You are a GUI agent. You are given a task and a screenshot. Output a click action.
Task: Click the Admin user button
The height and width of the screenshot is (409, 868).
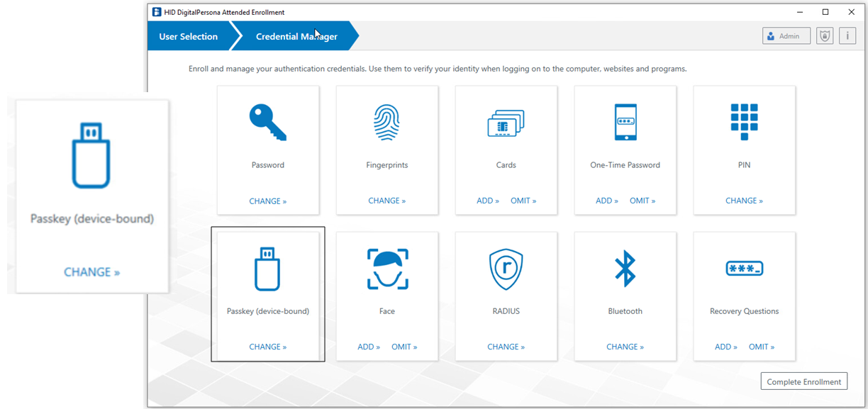point(786,36)
